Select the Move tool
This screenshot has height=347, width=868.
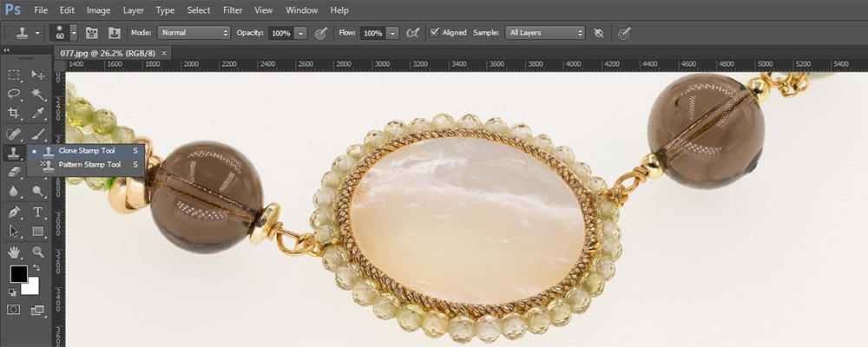[37, 75]
